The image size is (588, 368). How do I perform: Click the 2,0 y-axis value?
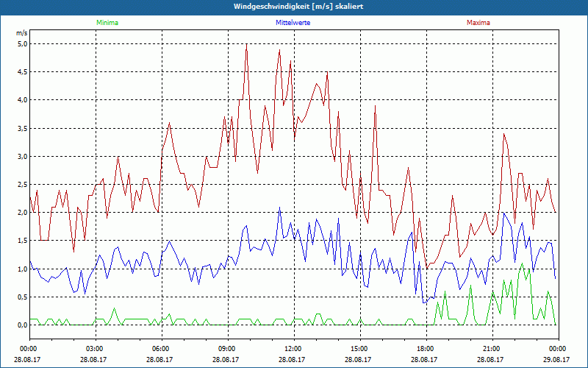[23, 213]
